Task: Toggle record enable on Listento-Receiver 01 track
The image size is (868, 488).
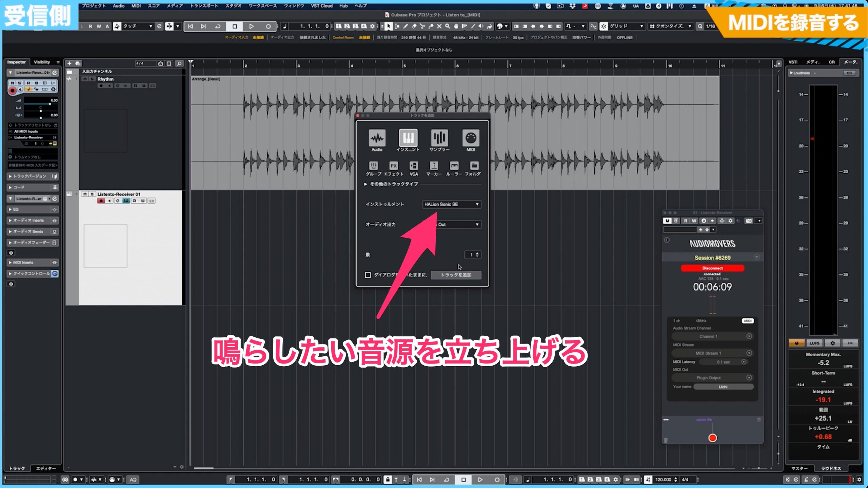Action: click(101, 201)
